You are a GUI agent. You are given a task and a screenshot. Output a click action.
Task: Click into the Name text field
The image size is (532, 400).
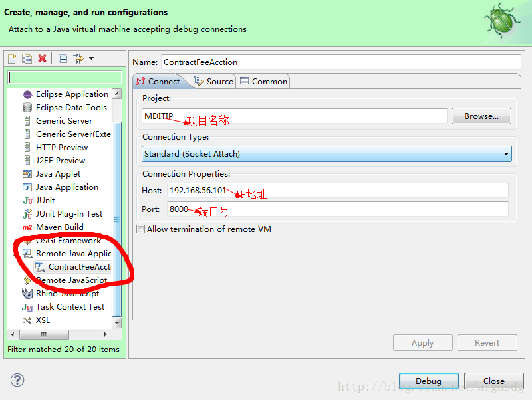(341, 62)
